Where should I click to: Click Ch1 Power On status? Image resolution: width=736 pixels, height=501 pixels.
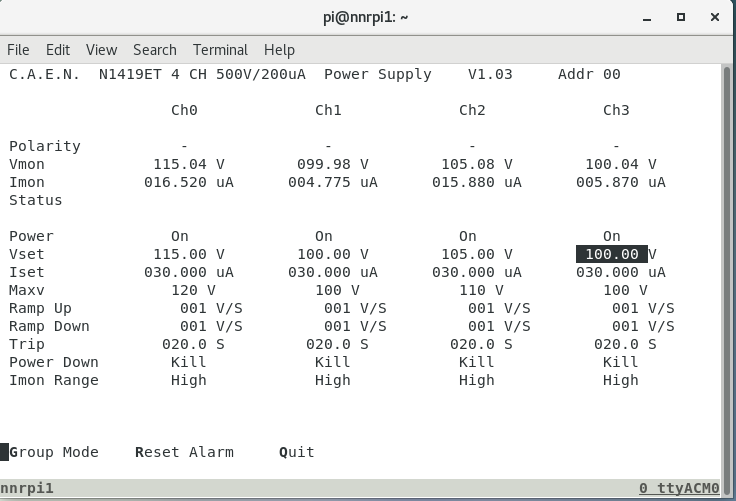324,236
